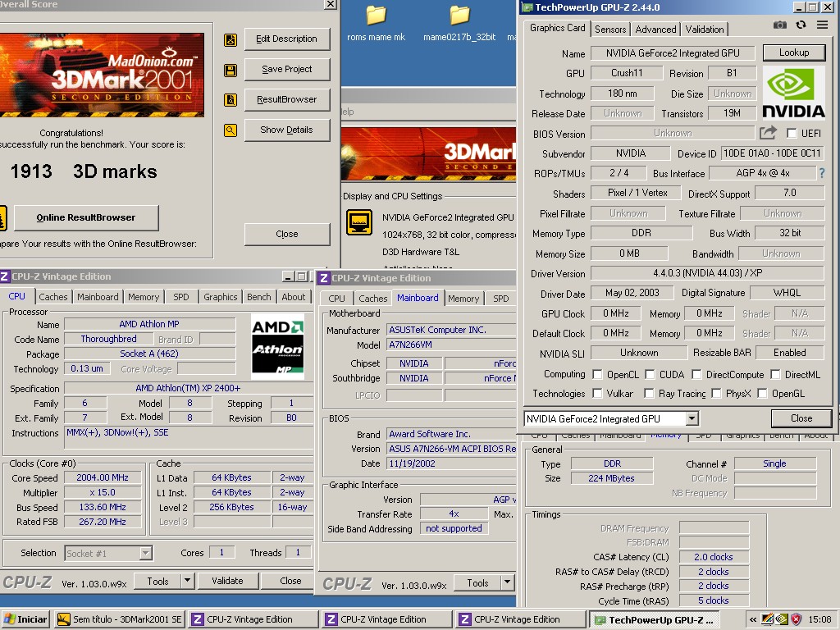
Task: Click the mainboard model 'A7N266VM' field
Action: [450, 345]
